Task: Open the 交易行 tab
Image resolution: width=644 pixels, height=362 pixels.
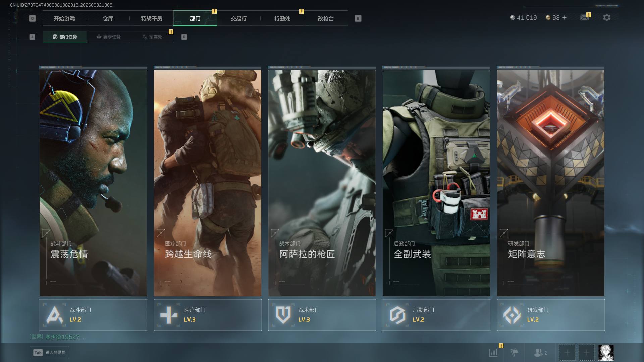Action: 239,19
